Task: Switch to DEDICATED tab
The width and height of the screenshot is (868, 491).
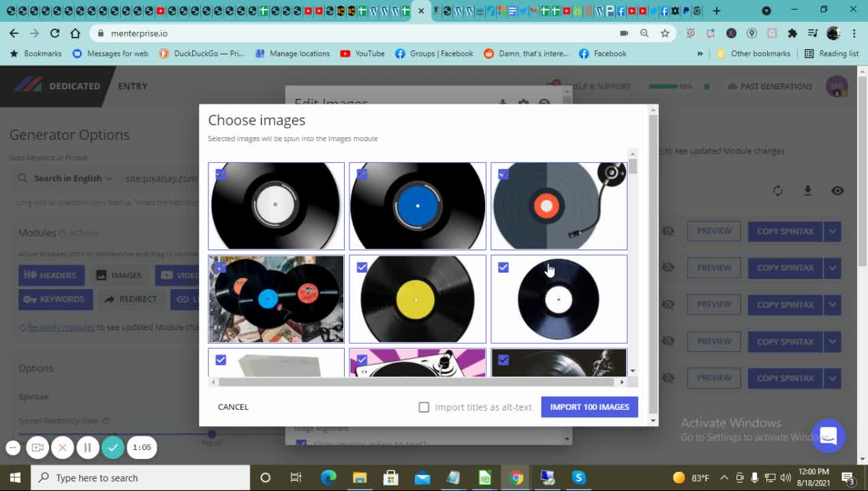Action: click(x=74, y=86)
